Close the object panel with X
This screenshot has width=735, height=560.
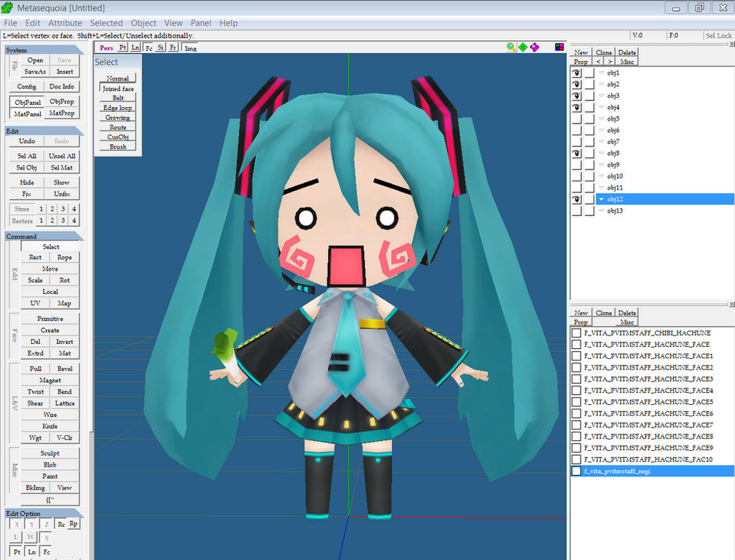pyautogui.click(x=731, y=44)
